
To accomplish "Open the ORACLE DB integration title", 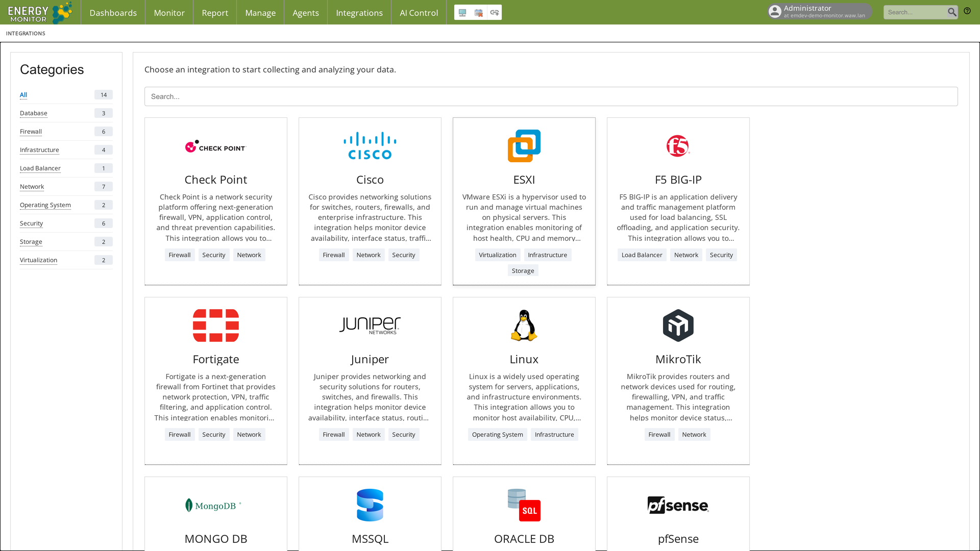I will coord(524,539).
